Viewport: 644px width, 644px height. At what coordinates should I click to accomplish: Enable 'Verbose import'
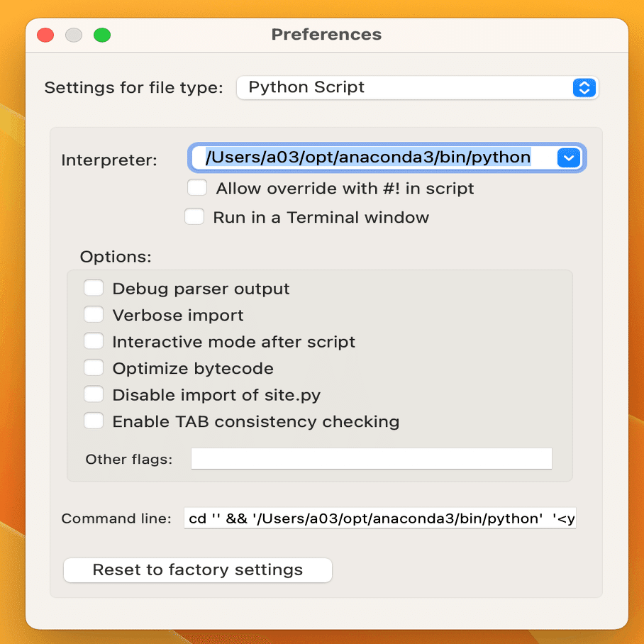click(x=94, y=314)
